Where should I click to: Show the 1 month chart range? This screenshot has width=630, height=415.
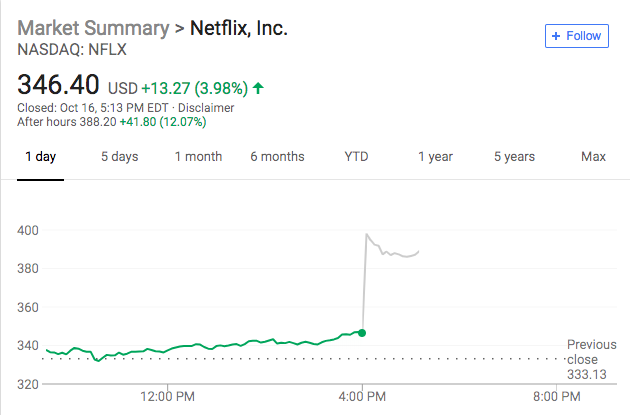click(198, 157)
